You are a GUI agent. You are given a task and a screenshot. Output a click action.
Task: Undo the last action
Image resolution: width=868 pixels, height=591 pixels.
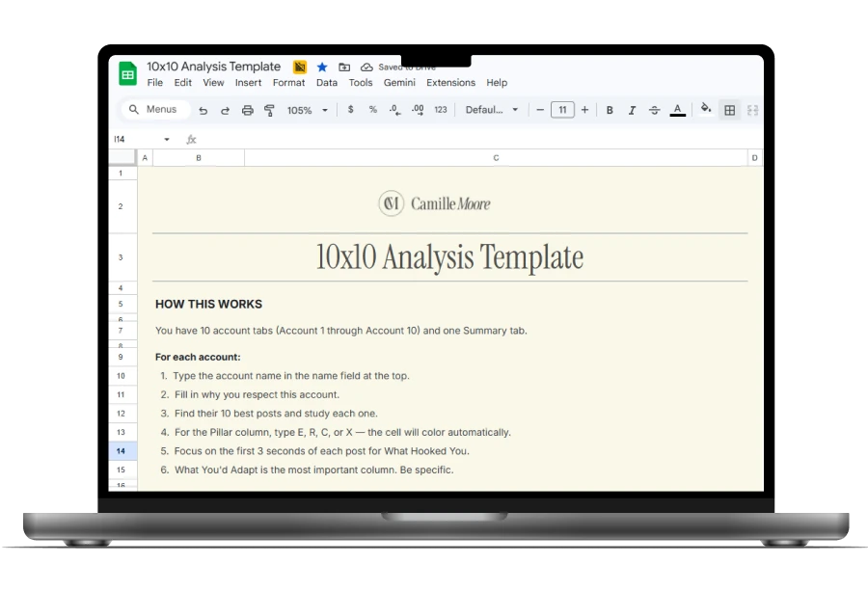pos(203,110)
